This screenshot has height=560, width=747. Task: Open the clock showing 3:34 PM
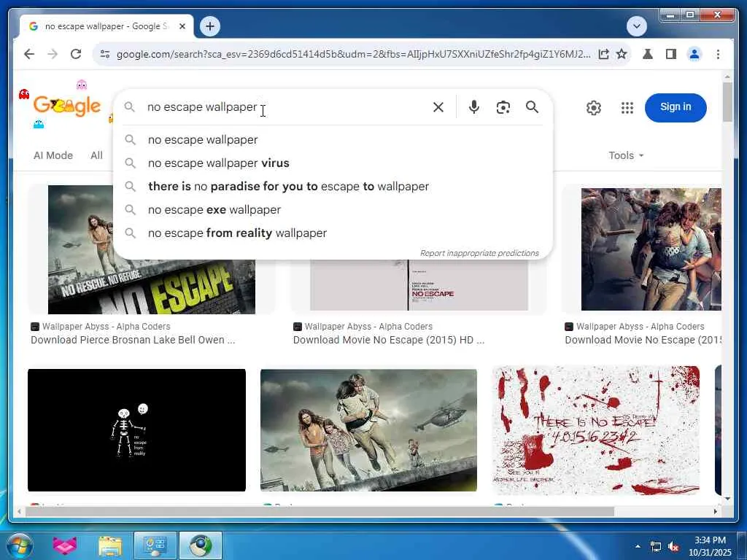click(x=710, y=546)
